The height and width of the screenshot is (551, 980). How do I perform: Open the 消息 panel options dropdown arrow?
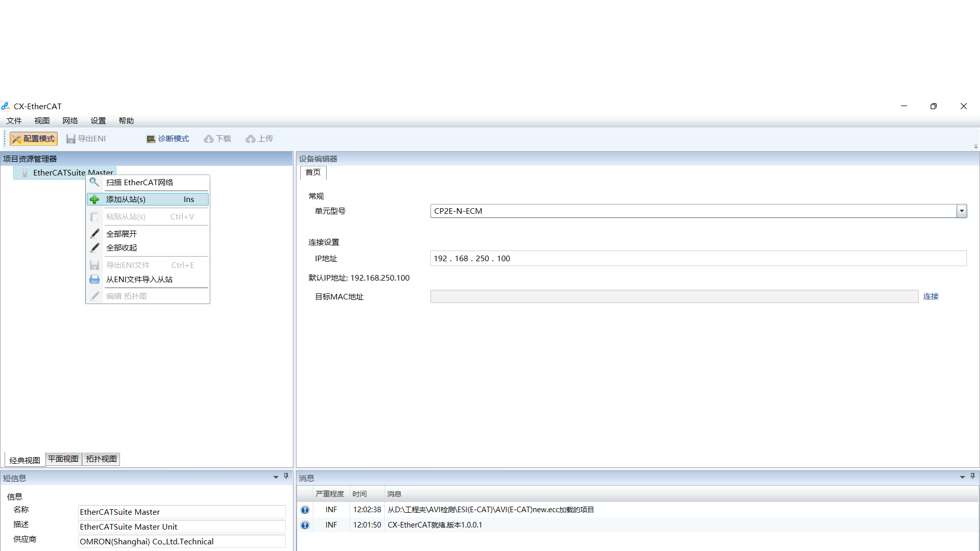[x=962, y=477]
